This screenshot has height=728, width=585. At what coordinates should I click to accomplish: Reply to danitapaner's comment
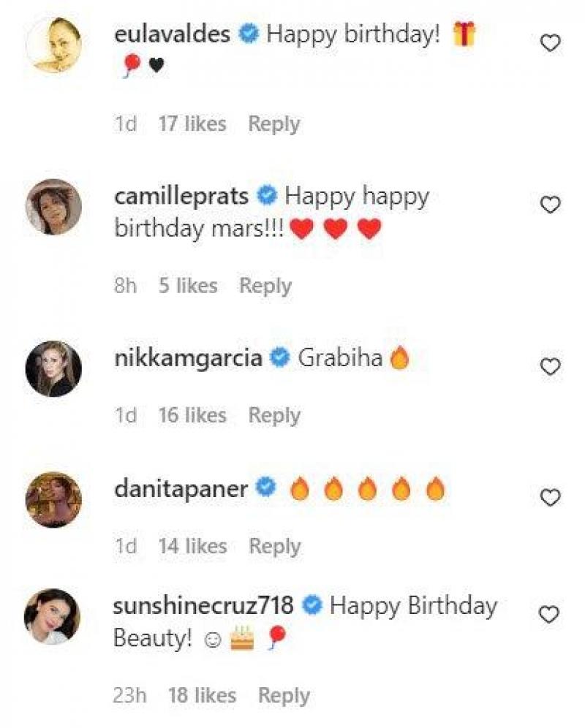pos(275,546)
